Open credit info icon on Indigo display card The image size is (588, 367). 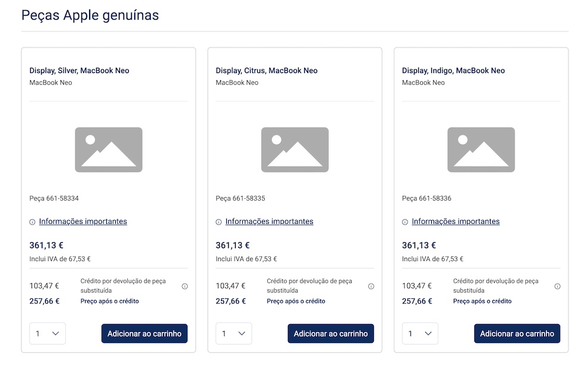coord(558,286)
